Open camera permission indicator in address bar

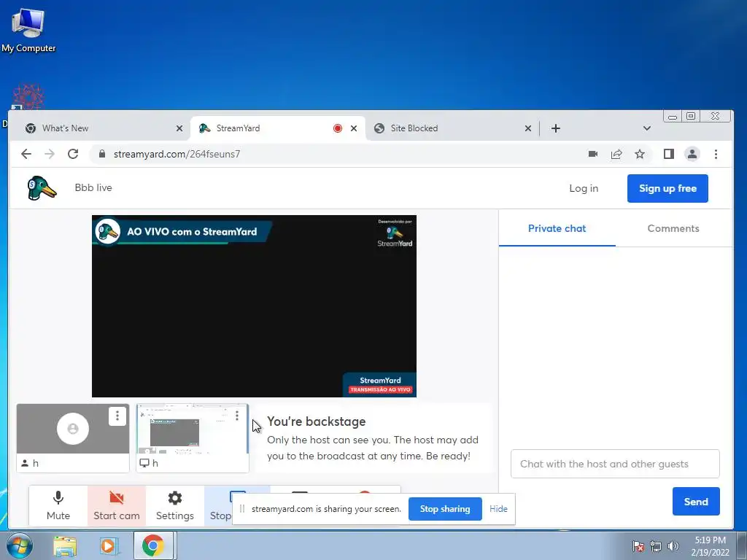[x=593, y=154]
